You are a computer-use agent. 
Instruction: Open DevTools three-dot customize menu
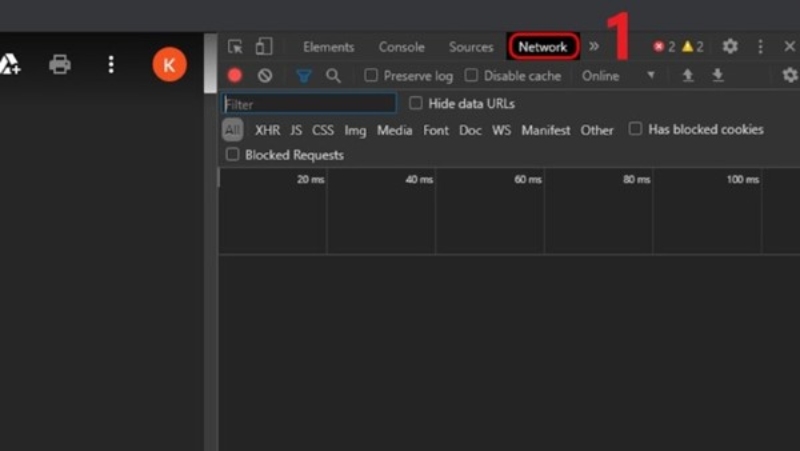(760, 47)
